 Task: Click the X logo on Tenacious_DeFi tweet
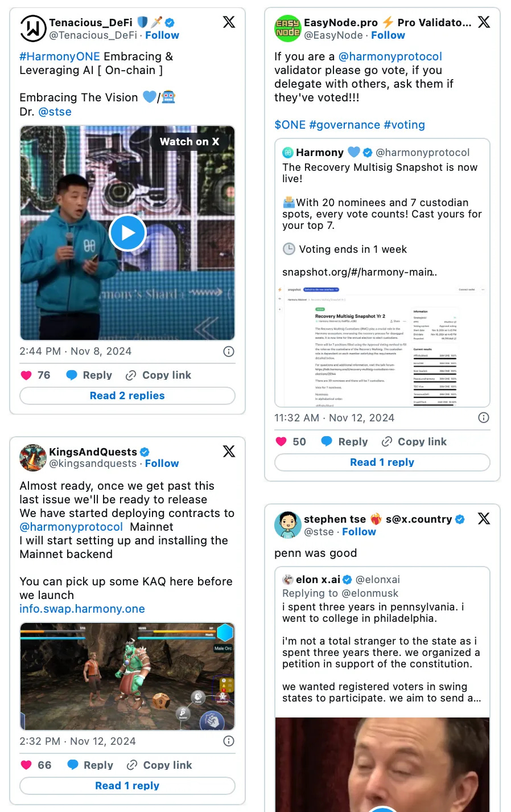(229, 22)
